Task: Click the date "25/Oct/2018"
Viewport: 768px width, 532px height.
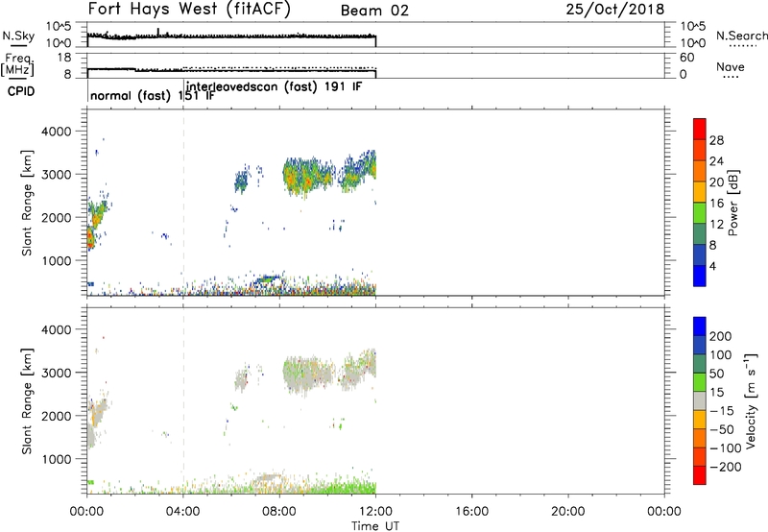Action: (615, 10)
